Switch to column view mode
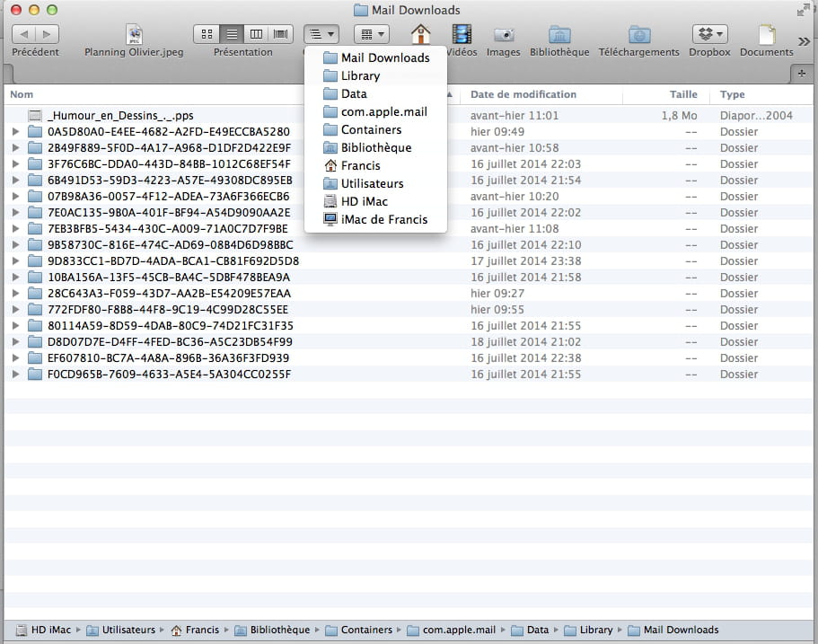The height and width of the screenshot is (644, 818). click(256, 34)
